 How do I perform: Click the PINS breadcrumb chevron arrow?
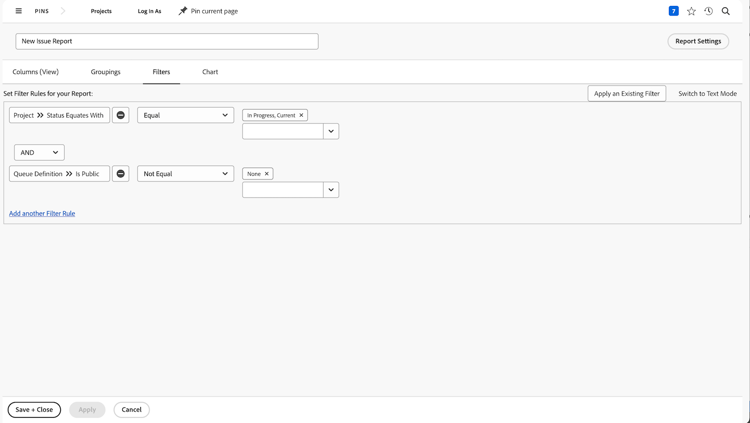click(63, 11)
